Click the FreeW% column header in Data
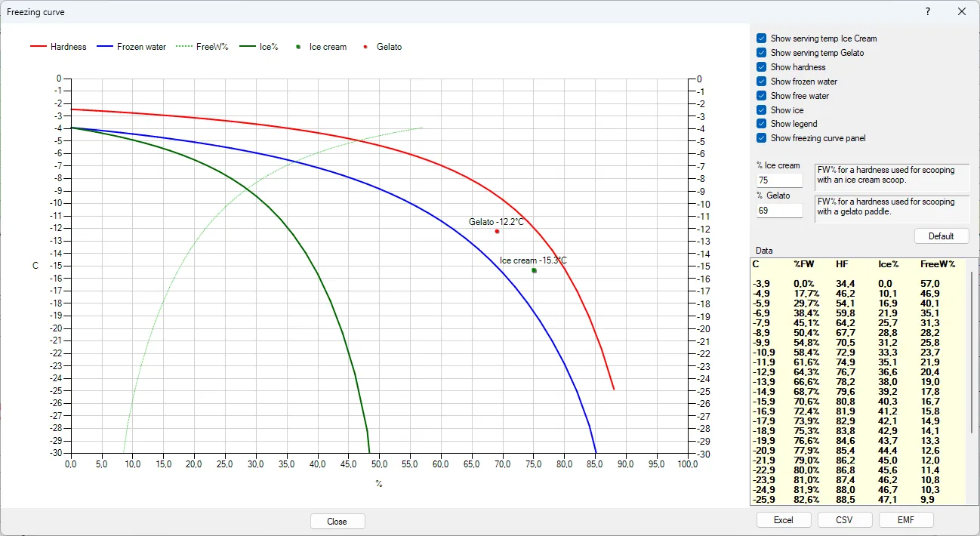 [938, 264]
